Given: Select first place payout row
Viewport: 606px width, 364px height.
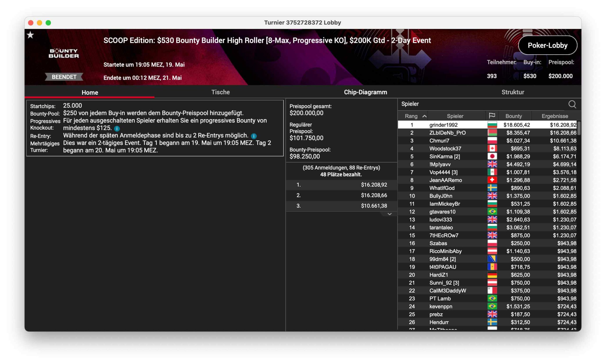Looking at the screenshot, I should coord(341,185).
